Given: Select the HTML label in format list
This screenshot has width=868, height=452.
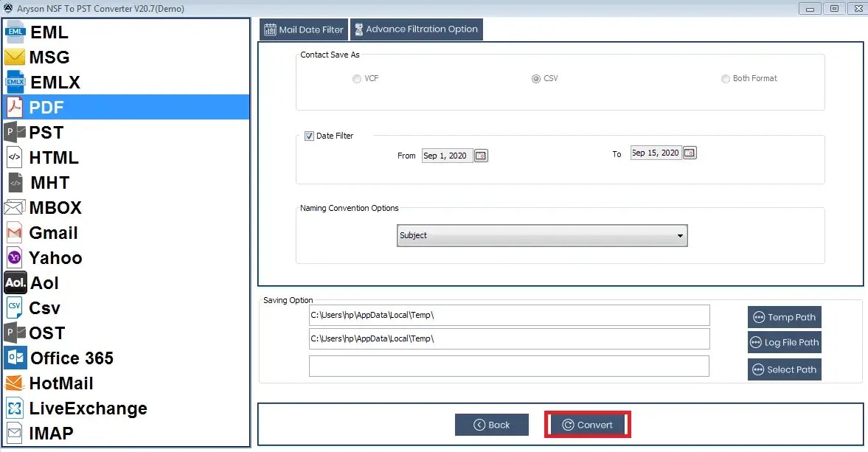Looking at the screenshot, I should click(x=54, y=158).
